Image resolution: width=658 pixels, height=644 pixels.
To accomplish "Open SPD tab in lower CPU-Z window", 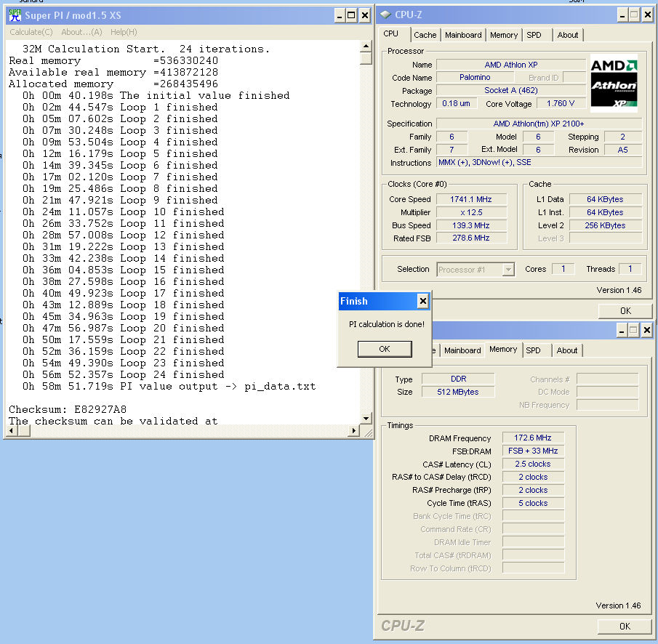I will click(533, 350).
